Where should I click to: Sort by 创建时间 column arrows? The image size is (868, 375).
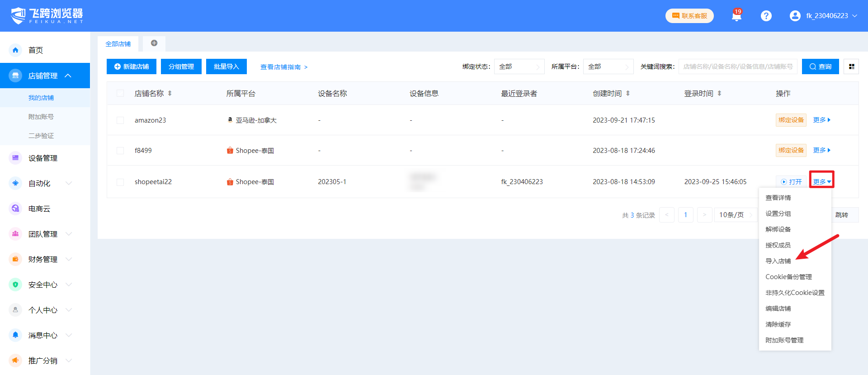[x=627, y=94]
